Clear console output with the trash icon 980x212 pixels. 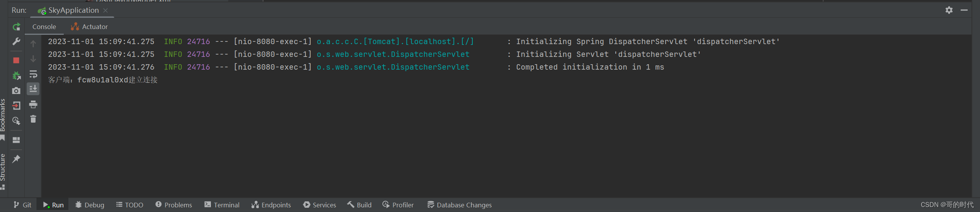tap(33, 119)
